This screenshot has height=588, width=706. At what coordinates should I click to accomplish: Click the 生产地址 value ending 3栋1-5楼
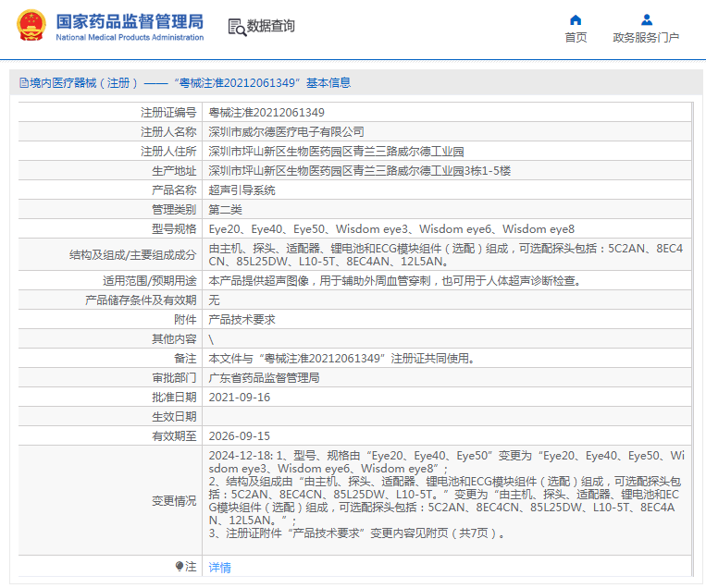pyautogui.click(x=360, y=171)
